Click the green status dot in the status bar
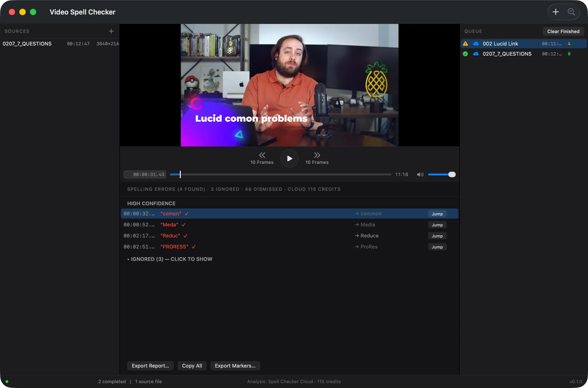Image resolution: width=588 pixels, height=388 pixels. click(7, 382)
